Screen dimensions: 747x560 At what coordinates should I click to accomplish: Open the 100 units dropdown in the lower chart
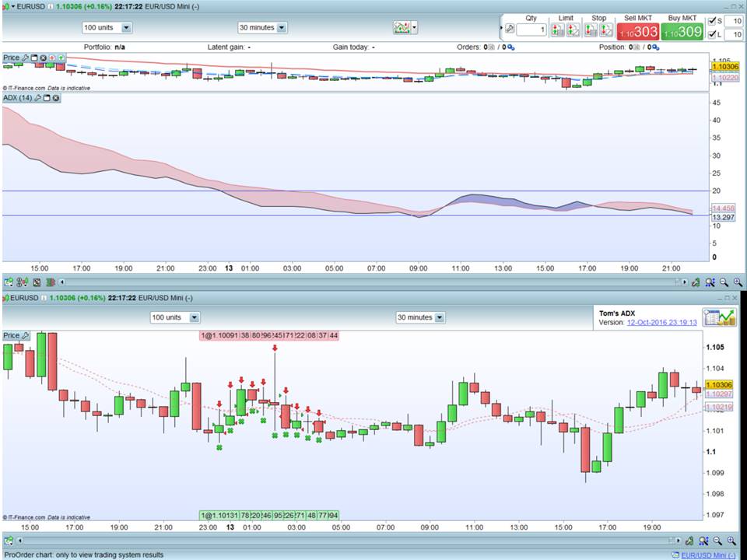[x=175, y=317]
